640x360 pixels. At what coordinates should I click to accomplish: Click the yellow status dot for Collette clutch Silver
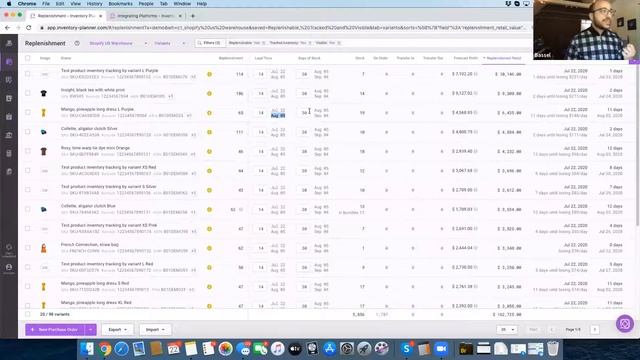(209, 132)
